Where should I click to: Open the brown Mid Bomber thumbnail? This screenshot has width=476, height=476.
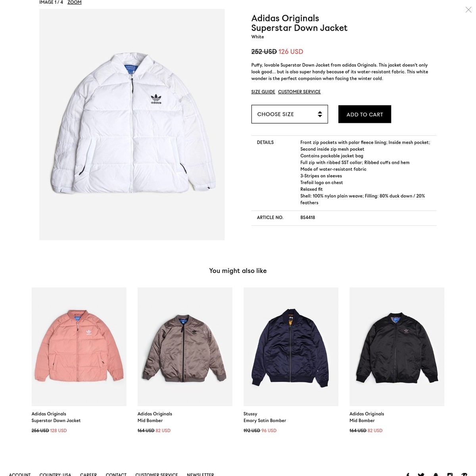click(185, 347)
